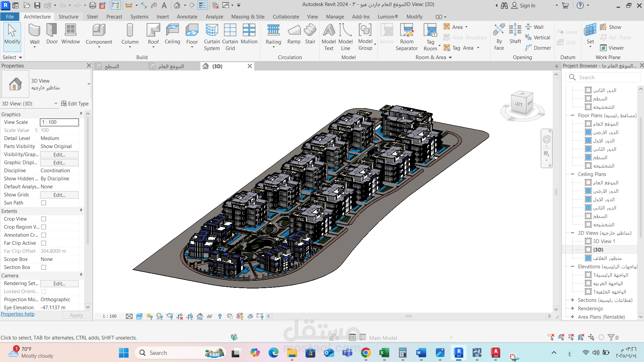Open the Select panel dropdown

20,57
